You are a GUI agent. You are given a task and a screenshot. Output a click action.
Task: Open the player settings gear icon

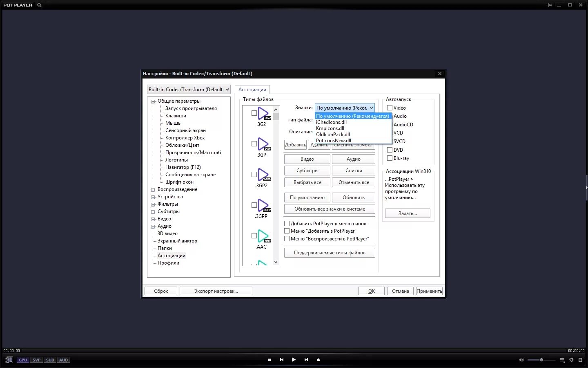571,360
